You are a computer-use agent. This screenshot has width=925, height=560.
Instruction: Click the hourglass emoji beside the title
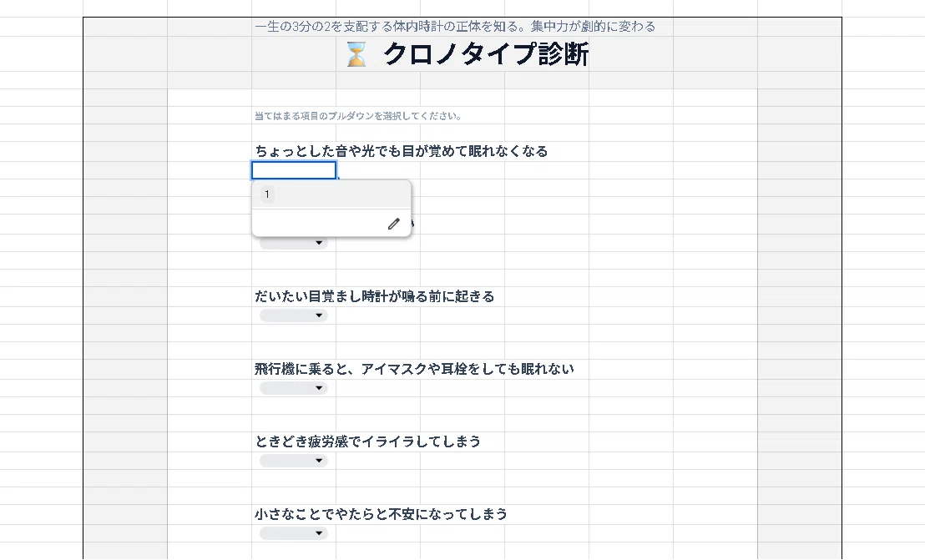pos(356,54)
